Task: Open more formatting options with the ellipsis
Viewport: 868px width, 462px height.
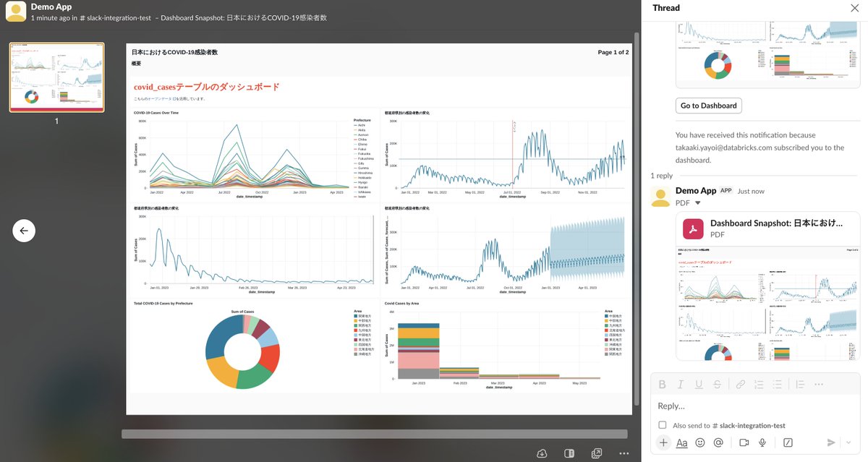Action: click(x=818, y=384)
